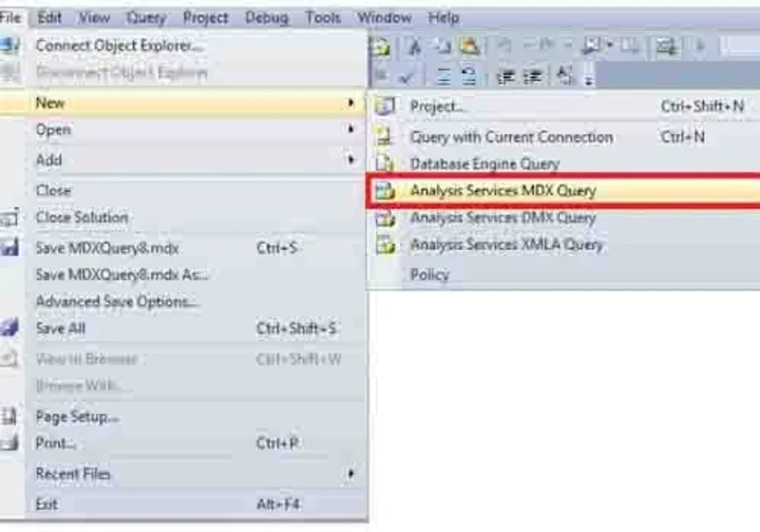760x532 pixels.
Task: Choose Exit from the File menu
Action: 47,504
